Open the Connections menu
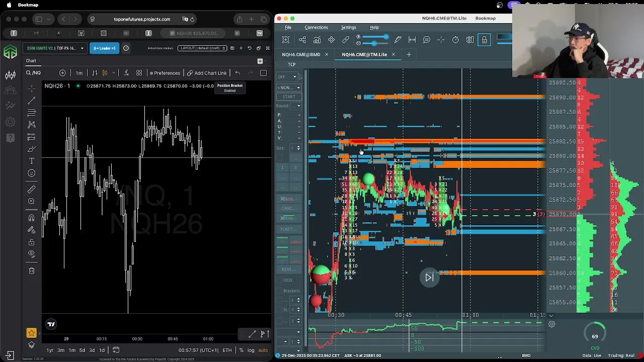 [316, 27]
